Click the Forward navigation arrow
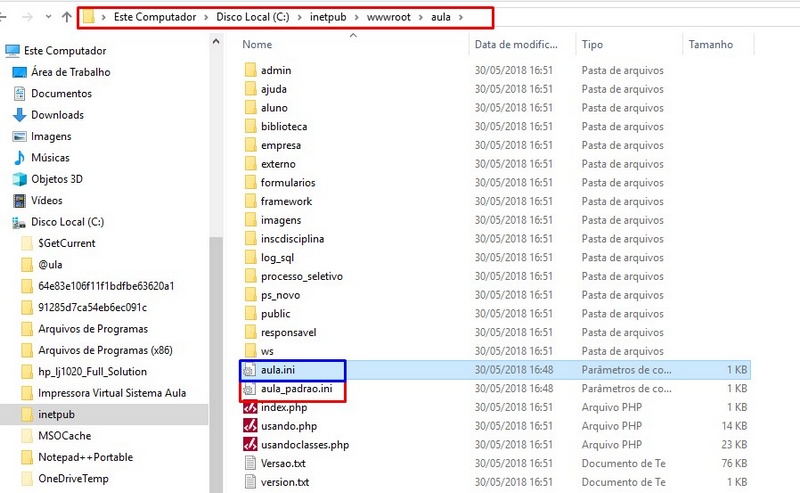The height and width of the screenshot is (493, 800). coord(27,17)
